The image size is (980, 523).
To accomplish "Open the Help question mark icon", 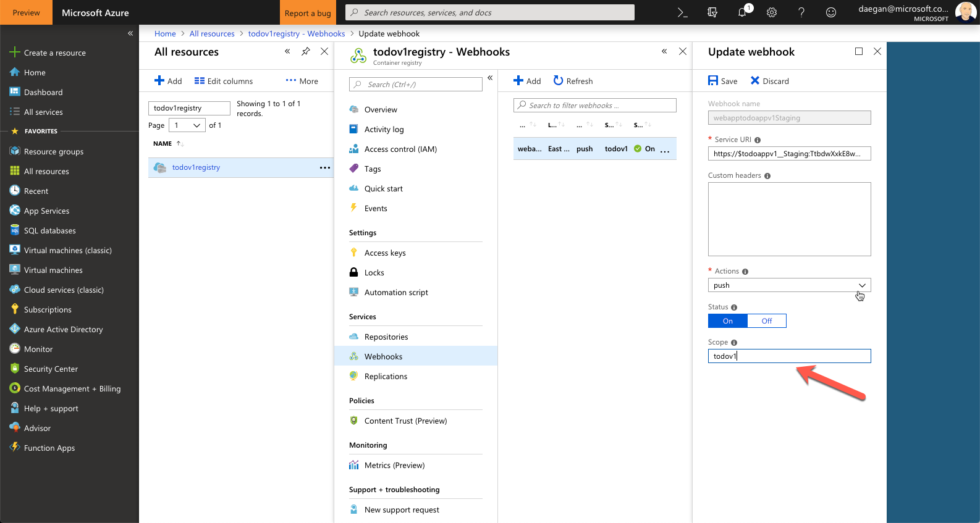I will 801,12.
